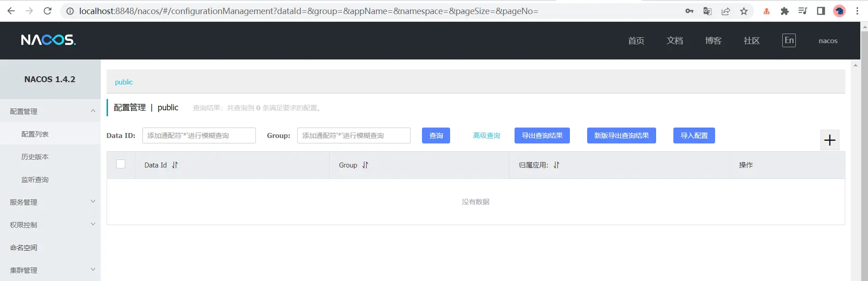
Task: Switch language with En button
Action: tap(789, 40)
